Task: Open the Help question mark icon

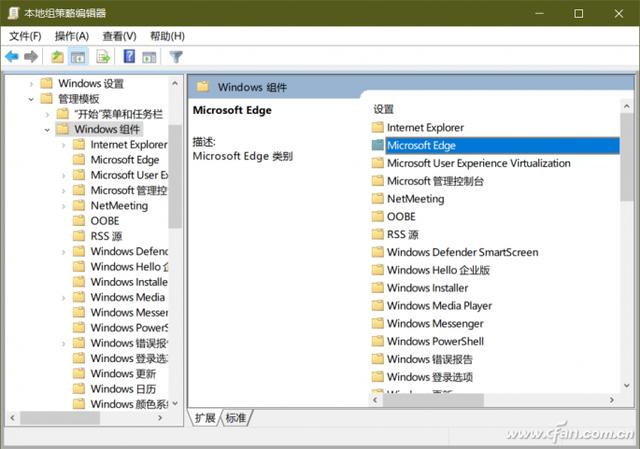Action: (x=129, y=56)
